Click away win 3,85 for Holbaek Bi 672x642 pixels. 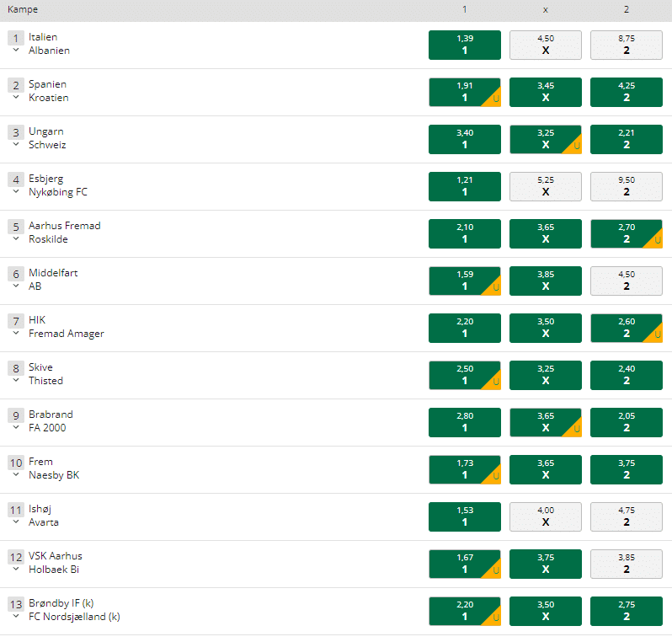point(627,564)
